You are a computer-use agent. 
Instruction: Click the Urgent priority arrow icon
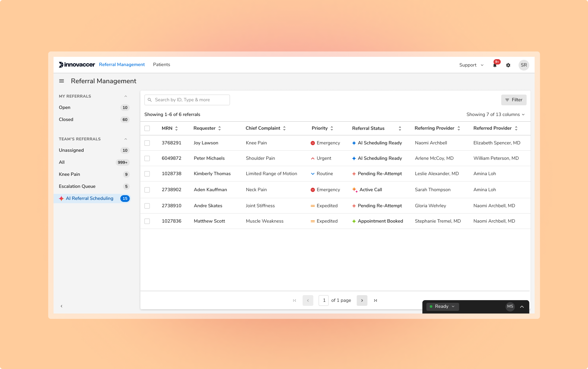point(313,158)
